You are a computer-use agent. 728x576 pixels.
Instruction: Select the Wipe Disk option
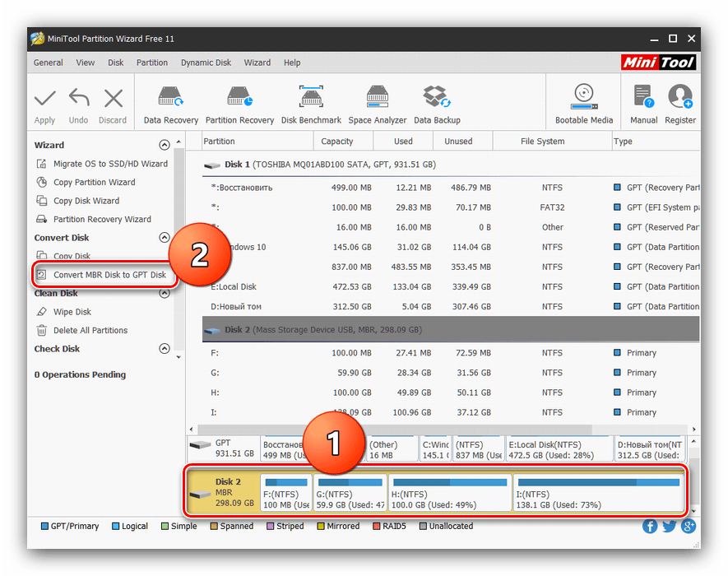(72, 312)
